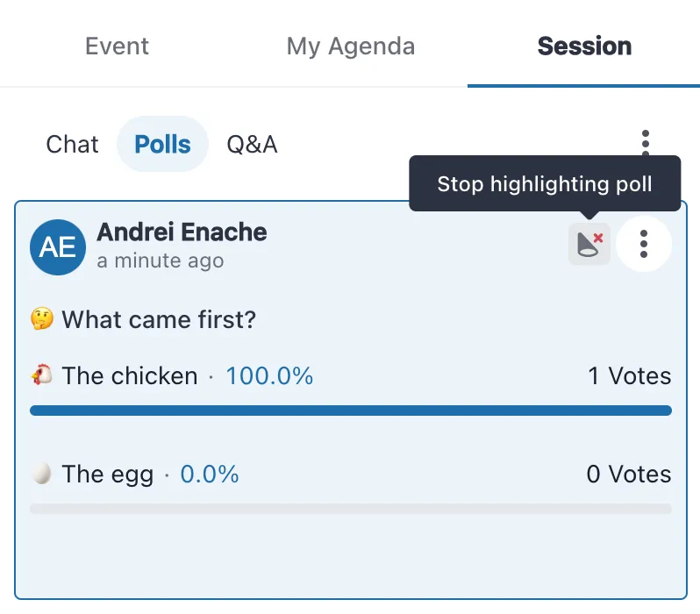Click the chicken emoji icon
This screenshot has width=700, height=614.
41,376
